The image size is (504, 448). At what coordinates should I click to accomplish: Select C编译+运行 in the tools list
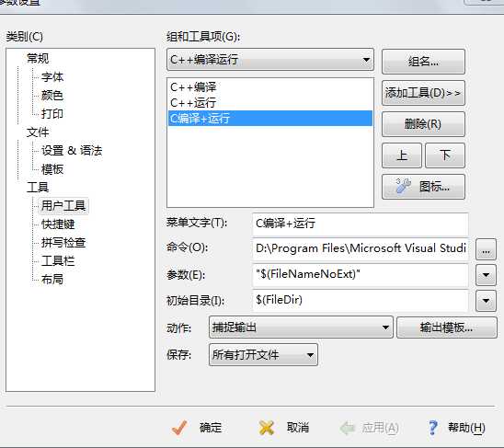click(x=270, y=119)
